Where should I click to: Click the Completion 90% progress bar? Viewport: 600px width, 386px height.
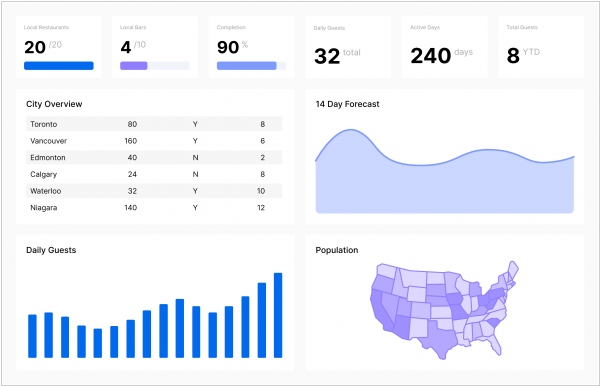(251, 66)
